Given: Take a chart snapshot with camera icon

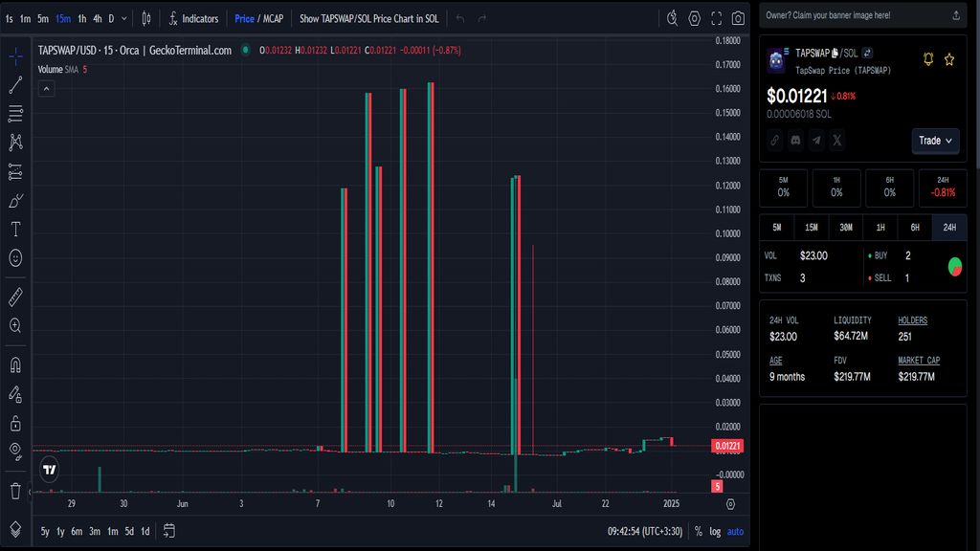Looking at the screenshot, I should tap(738, 18).
